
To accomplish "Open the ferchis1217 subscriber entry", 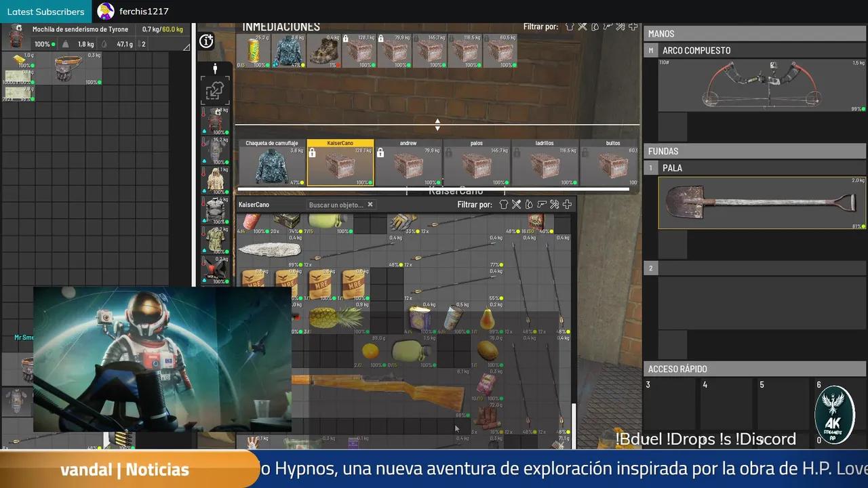I will pos(134,11).
